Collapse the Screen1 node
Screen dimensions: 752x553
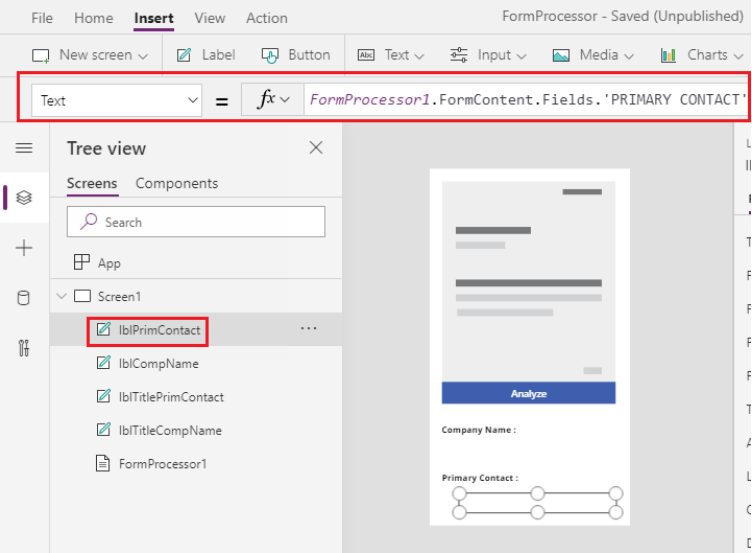point(61,296)
